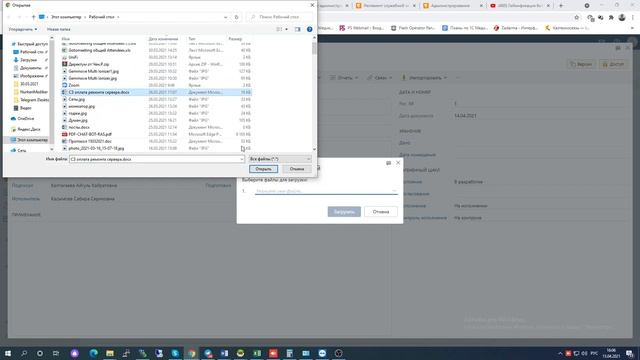Image resolution: width=640 pixels, height=360 pixels.
Task: Toggle the preview pane icon
Action: click(x=298, y=29)
